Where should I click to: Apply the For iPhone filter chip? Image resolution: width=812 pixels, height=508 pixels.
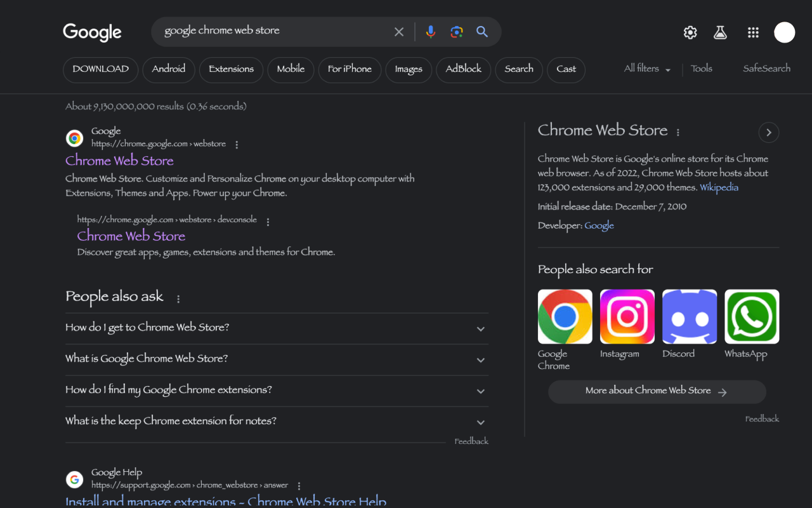(350, 70)
